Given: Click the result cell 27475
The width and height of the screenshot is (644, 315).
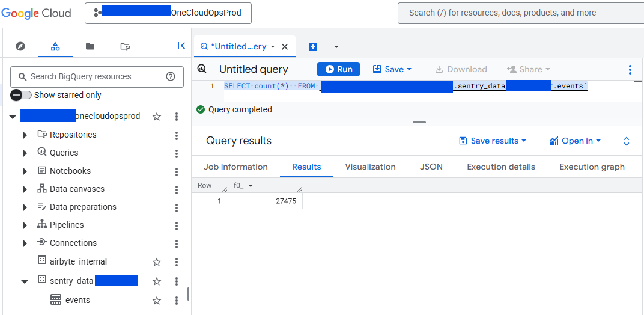Looking at the screenshot, I should [265, 201].
